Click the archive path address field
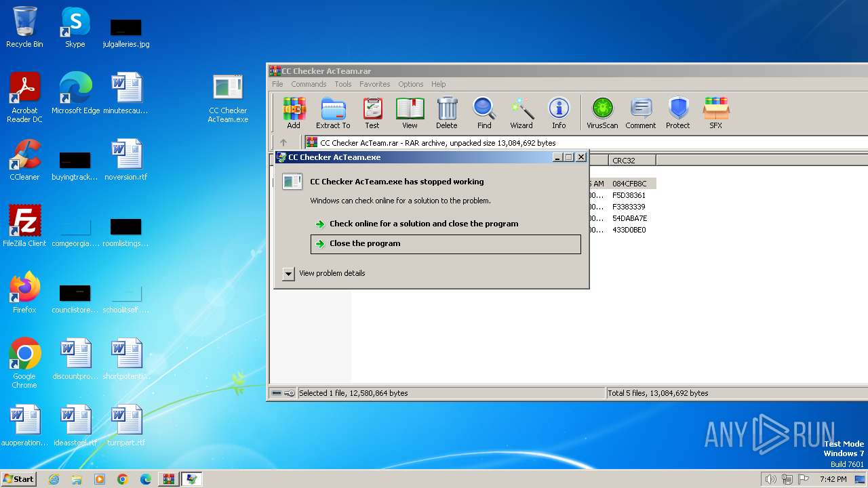Screen dimensions: 868x488 (x=586, y=143)
